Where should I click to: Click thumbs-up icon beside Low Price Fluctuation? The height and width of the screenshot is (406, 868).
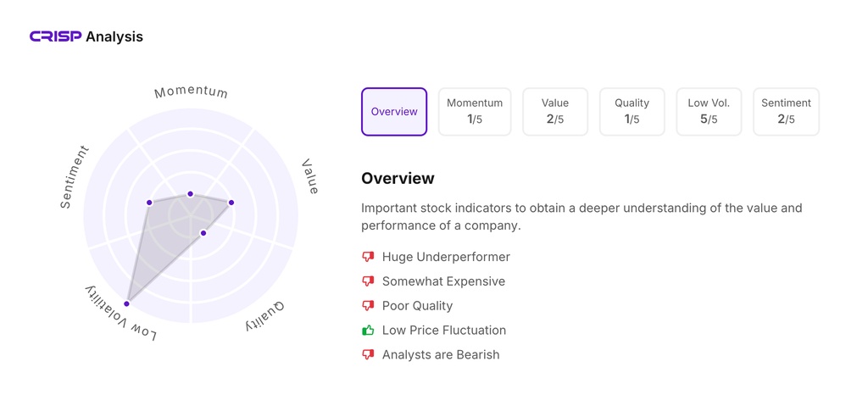tap(368, 331)
